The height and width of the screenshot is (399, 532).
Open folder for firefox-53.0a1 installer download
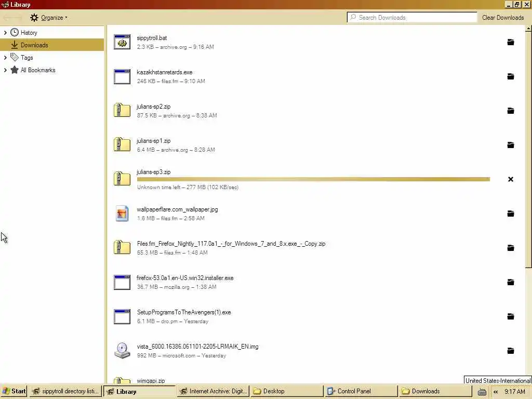pos(510,282)
